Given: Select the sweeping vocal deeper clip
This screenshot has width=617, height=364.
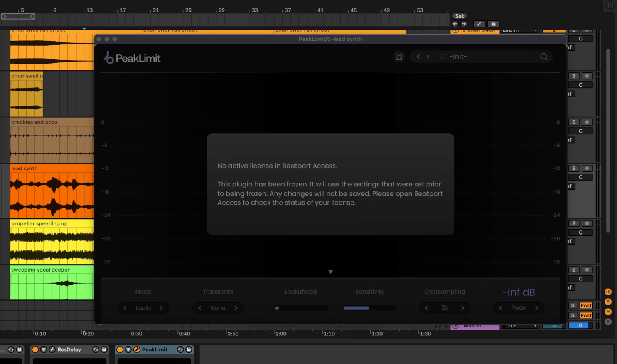Looking at the screenshot, I should tap(52, 282).
